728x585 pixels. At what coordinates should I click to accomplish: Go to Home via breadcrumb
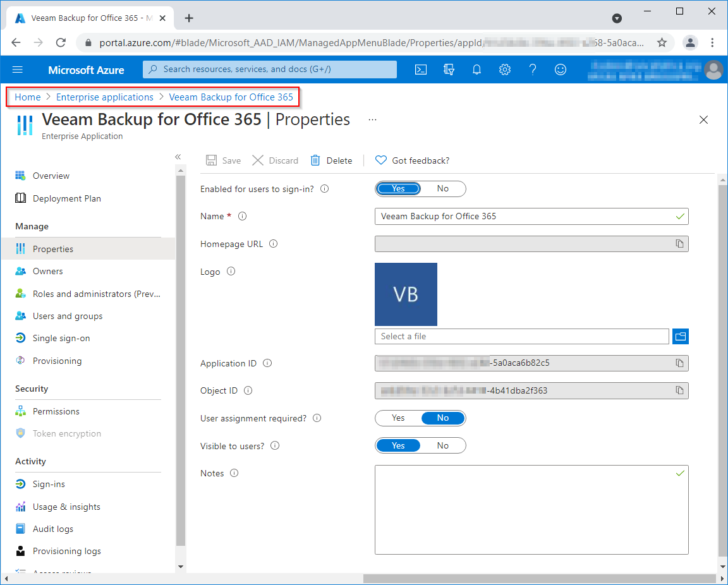pyautogui.click(x=27, y=97)
